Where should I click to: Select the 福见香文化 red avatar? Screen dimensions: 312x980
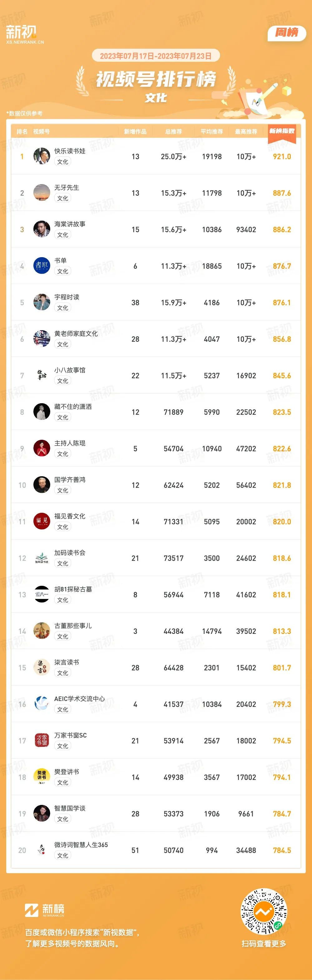point(41,521)
